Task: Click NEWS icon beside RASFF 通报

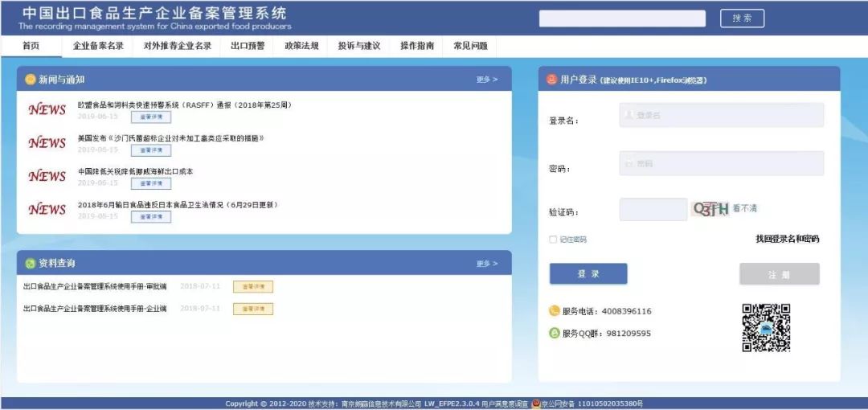Action: coord(47,109)
